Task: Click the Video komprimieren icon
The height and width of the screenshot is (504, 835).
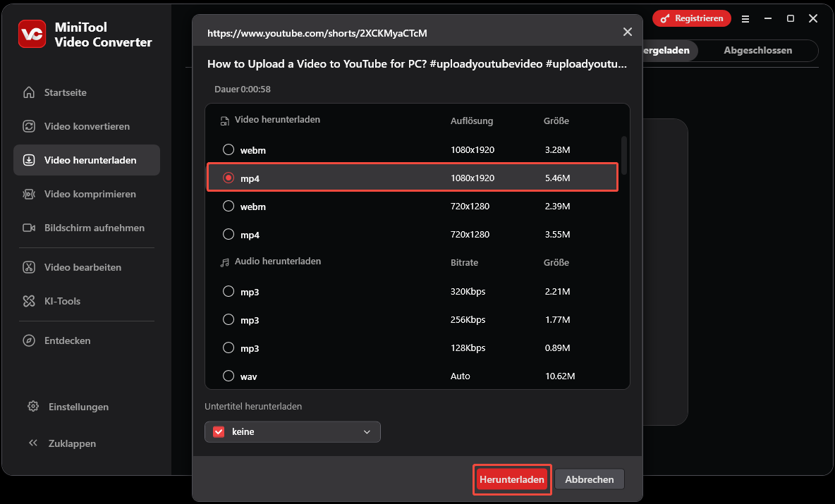Action: click(29, 194)
